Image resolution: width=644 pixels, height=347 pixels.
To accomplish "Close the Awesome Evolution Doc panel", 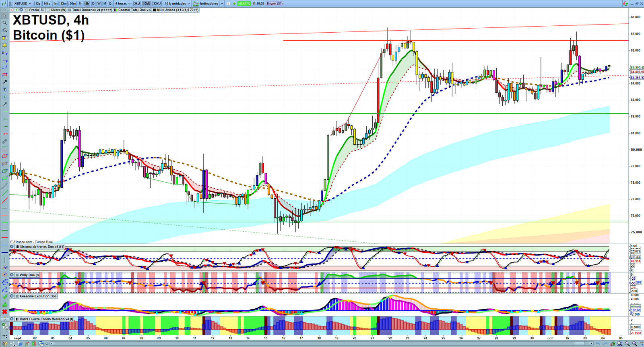I will (12, 296).
